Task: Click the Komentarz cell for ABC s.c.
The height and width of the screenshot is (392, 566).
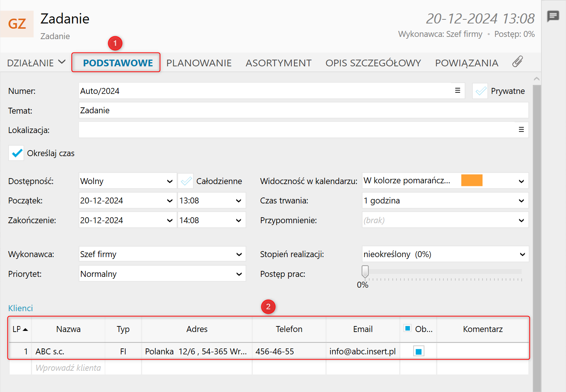Action: coord(483,351)
